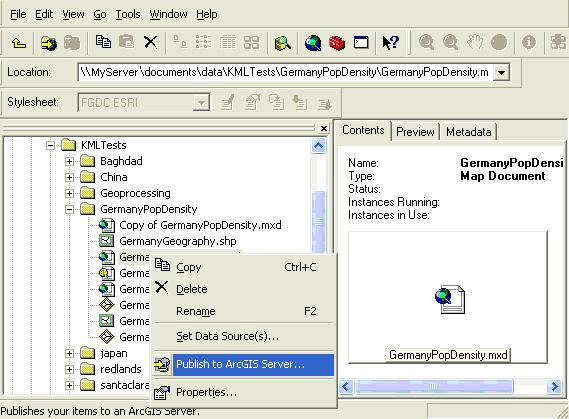The height and width of the screenshot is (419, 569).
Task: Open the Go menu
Action: (100, 14)
